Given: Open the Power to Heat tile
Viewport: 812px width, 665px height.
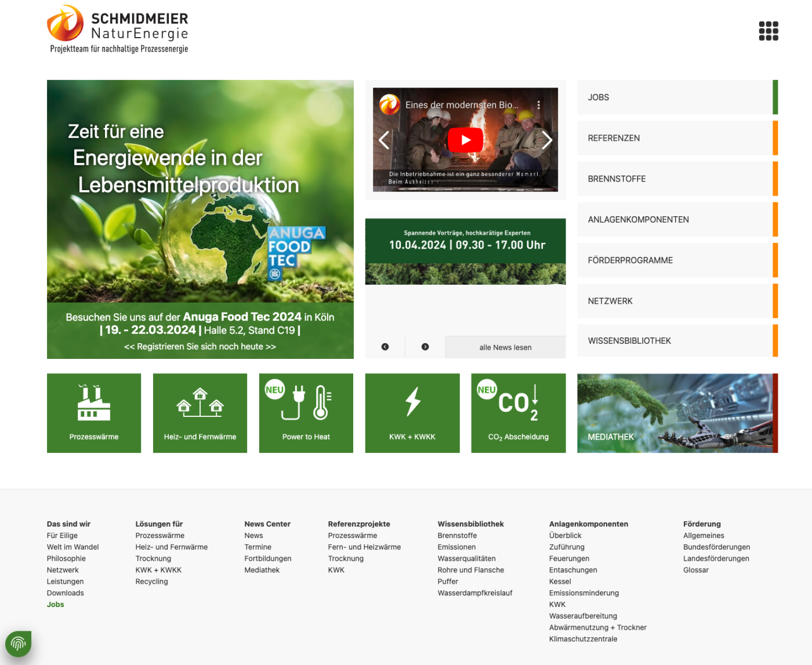Looking at the screenshot, I should pyautogui.click(x=306, y=413).
